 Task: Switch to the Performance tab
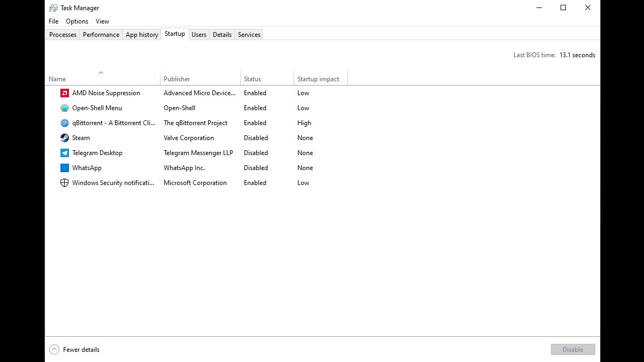pos(101,35)
